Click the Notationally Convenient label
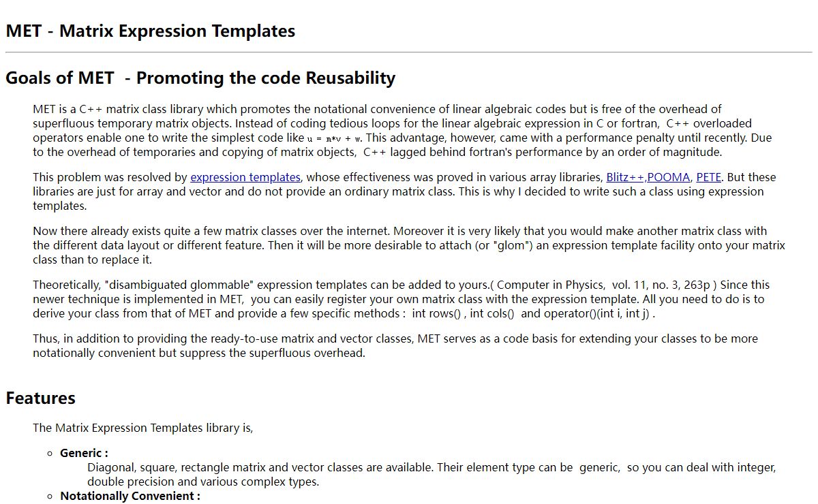 coord(130,496)
